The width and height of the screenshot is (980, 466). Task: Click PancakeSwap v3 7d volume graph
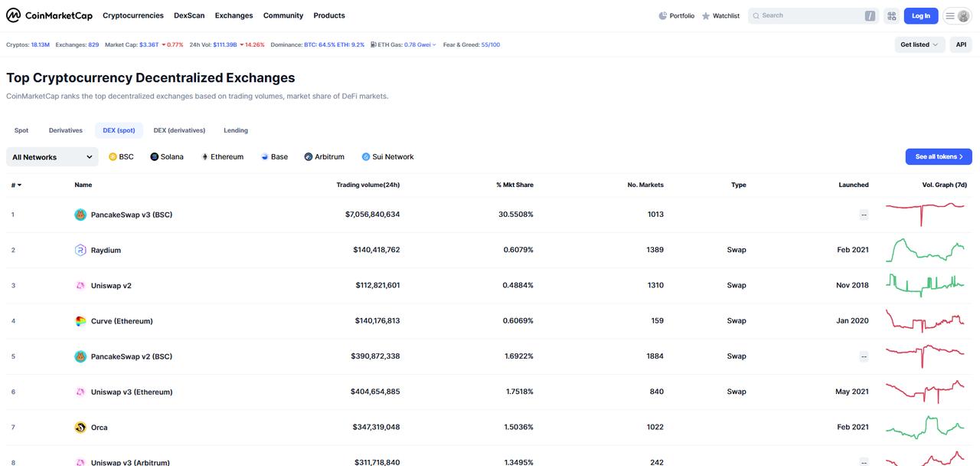click(925, 213)
